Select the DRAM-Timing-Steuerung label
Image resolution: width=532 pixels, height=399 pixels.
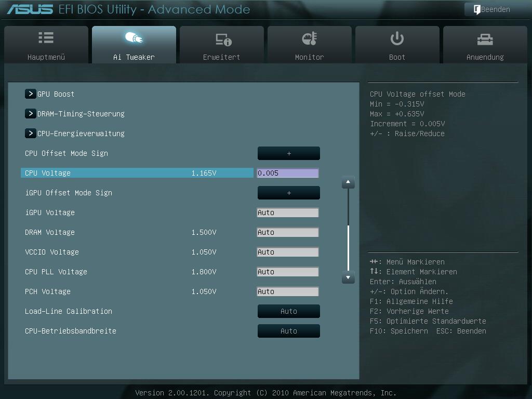pyautogui.click(x=81, y=114)
